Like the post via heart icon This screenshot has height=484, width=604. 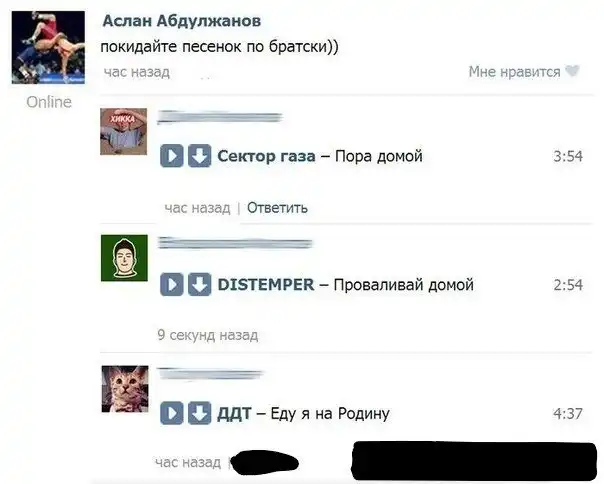point(572,71)
